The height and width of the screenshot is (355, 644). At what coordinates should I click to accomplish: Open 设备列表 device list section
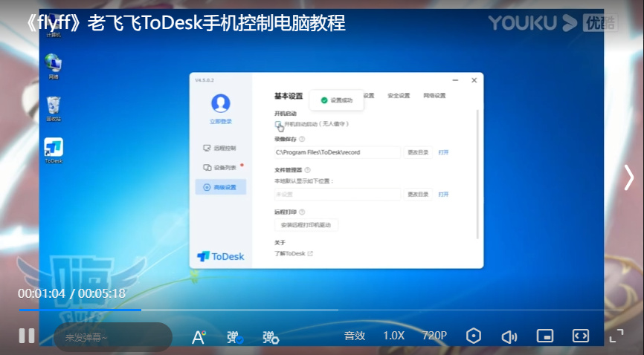tap(221, 167)
